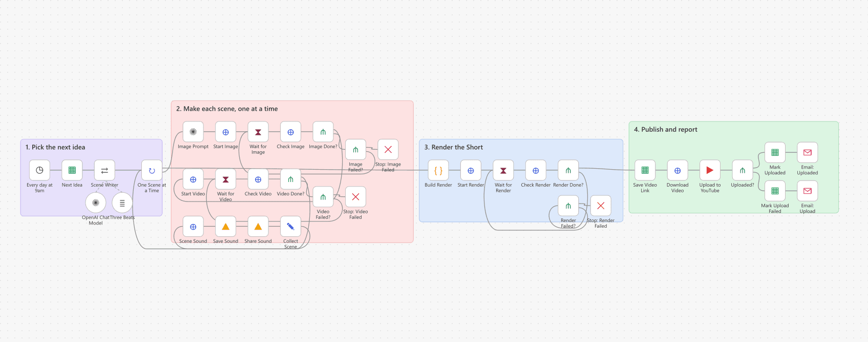Click the Download Video node
This screenshot has width=868, height=342.
tap(678, 170)
